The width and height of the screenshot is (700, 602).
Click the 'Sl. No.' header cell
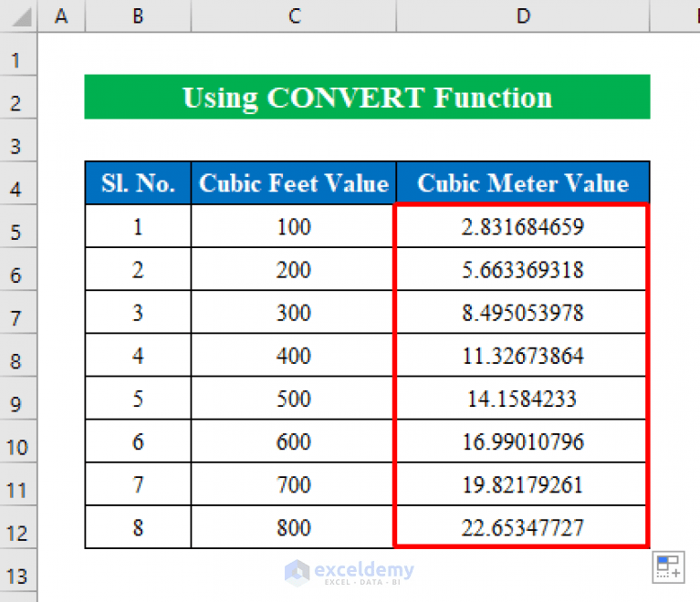[x=138, y=183]
